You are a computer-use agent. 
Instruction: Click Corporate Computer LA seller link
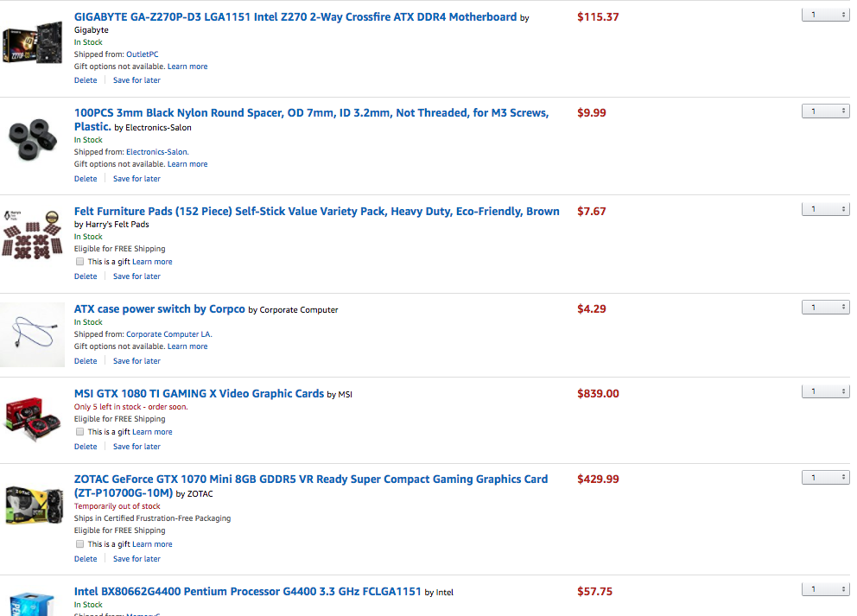tap(168, 334)
